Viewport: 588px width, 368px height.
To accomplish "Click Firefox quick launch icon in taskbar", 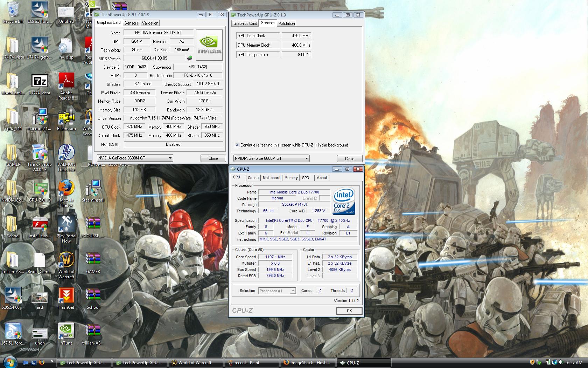I will (42, 362).
